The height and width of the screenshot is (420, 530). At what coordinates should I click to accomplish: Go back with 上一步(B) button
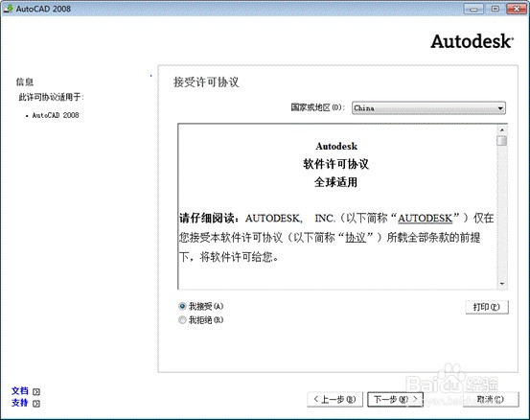point(335,399)
